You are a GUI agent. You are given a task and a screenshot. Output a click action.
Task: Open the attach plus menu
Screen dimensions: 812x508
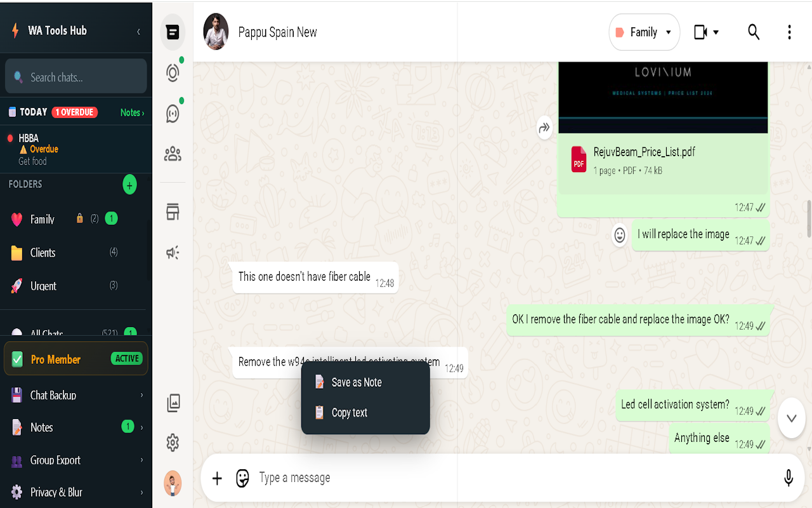(x=217, y=478)
